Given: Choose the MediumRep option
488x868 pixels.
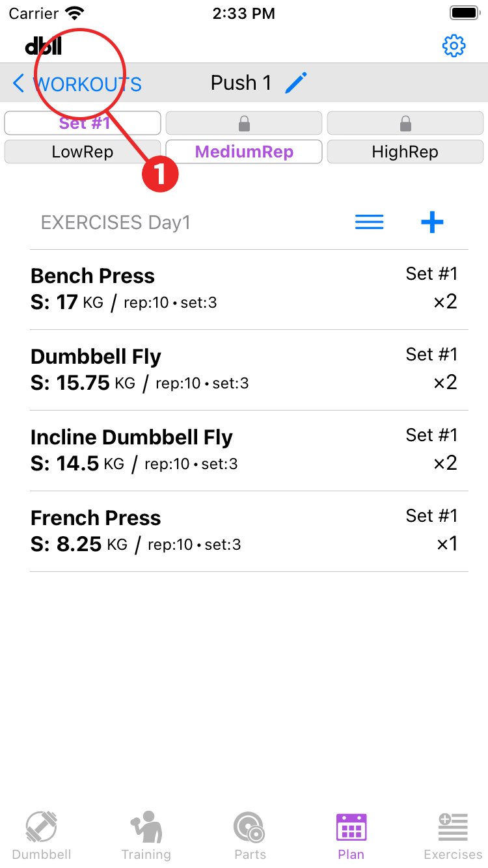Looking at the screenshot, I should pyautogui.click(x=244, y=152).
